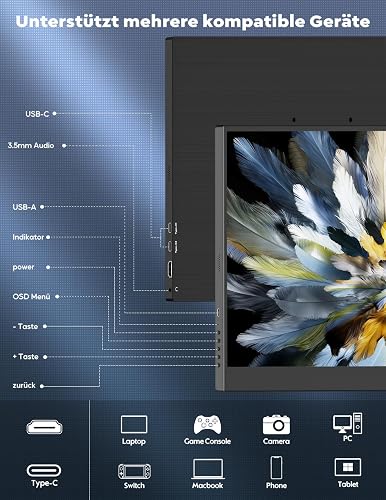Click the 3.5mm audio jack on rear monitor
The image size is (386, 500).
click(170, 290)
